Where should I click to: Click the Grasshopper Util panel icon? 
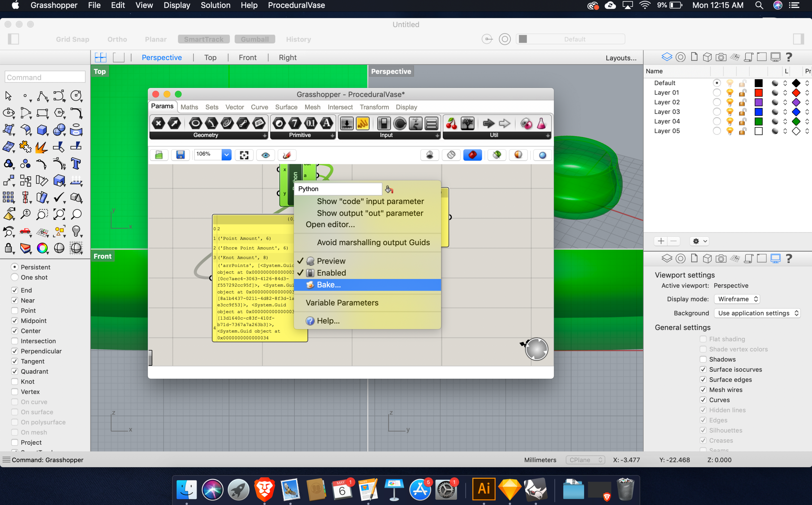click(x=494, y=134)
